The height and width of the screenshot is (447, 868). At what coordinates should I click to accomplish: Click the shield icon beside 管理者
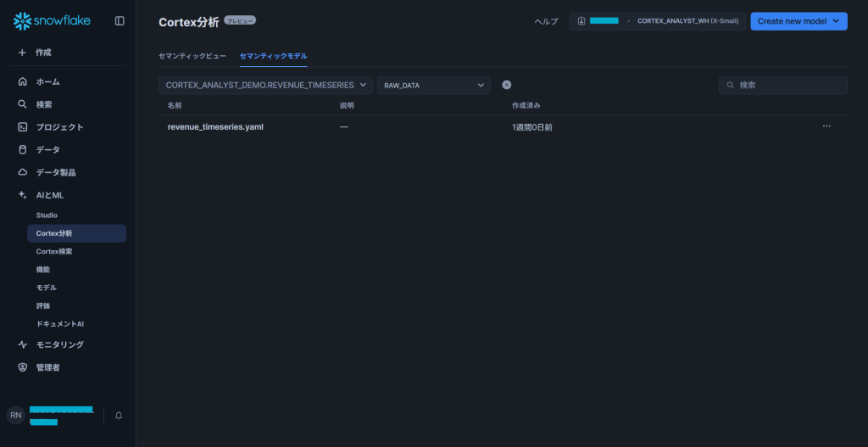point(22,367)
